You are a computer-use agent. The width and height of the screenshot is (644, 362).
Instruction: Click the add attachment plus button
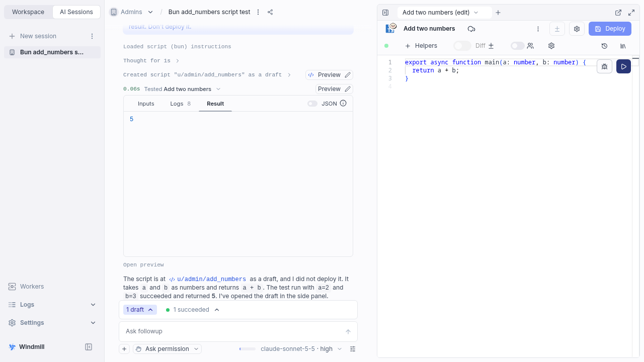click(124, 349)
